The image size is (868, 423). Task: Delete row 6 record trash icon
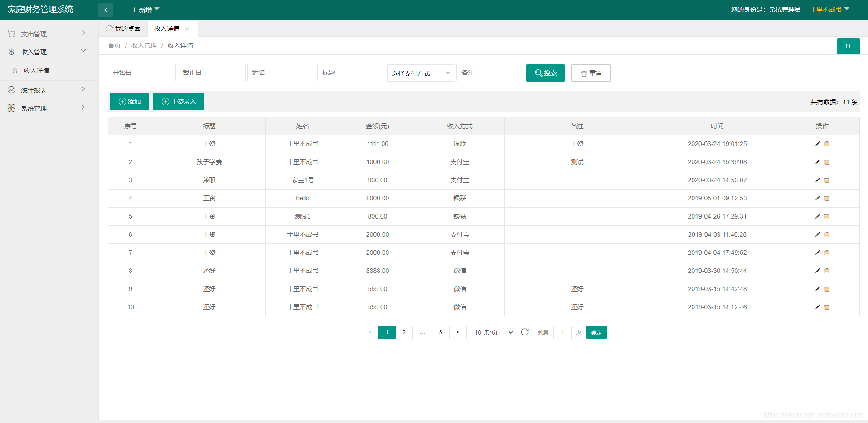click(x=827, y=234)
